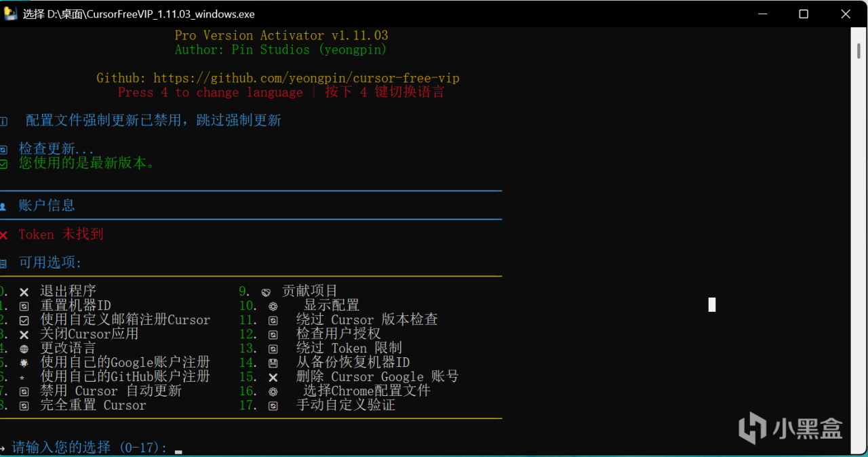
Task: Click the '可用选项:' heading
Action: click(50, 263)
